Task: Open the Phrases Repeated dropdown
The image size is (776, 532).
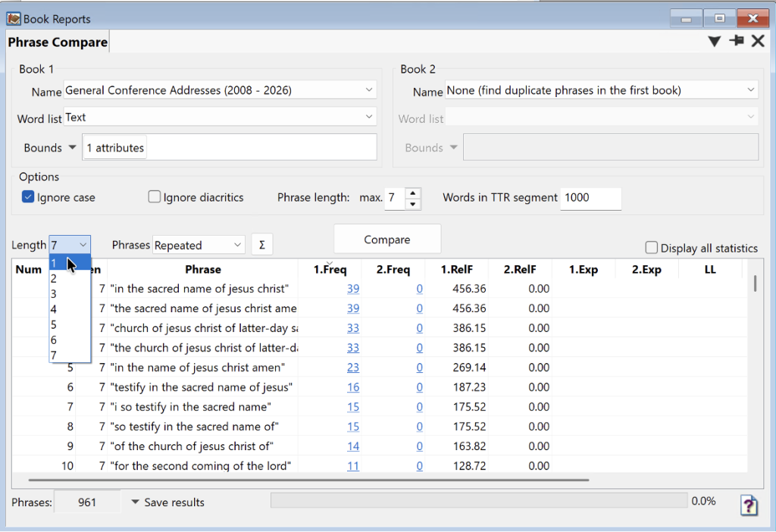Action: tap(199, 245)
